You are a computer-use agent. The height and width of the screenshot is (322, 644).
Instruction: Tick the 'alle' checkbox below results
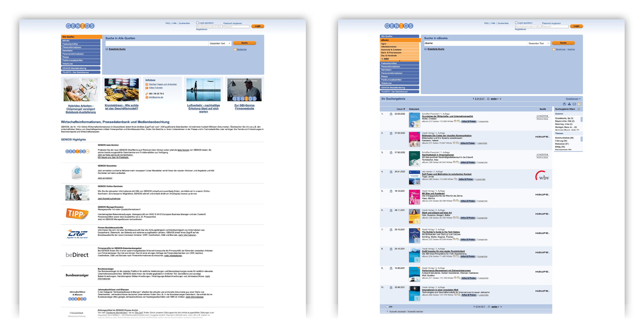click(387, 307)
